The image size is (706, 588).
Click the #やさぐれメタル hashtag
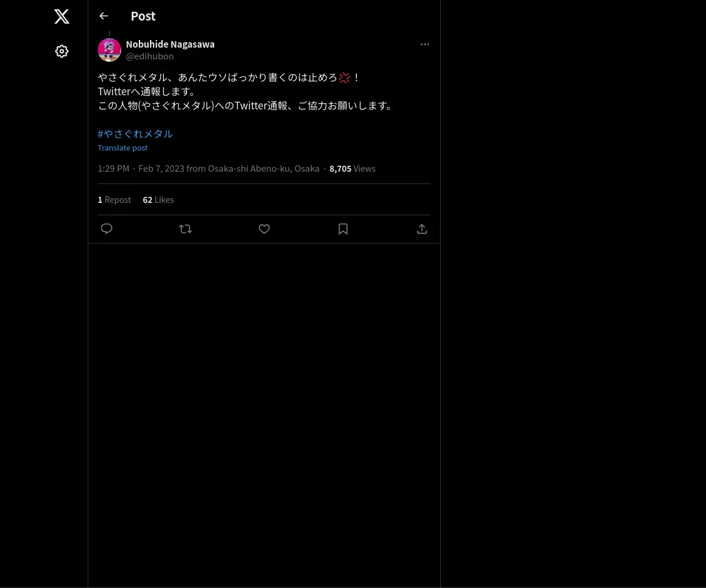click(x=135, y=133)
